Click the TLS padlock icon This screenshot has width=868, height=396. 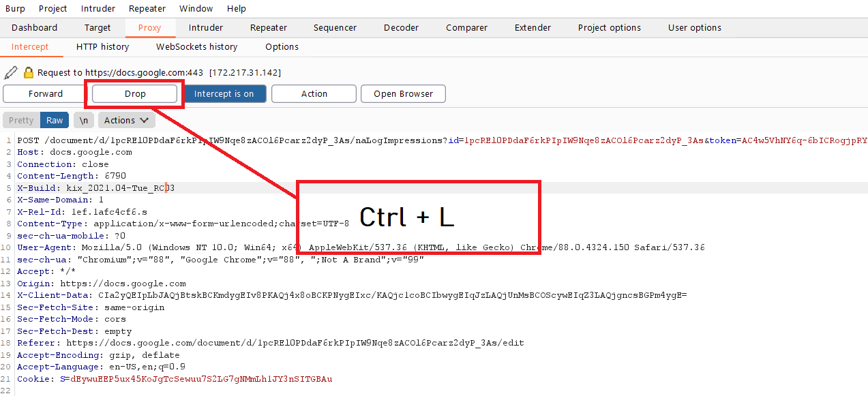[27, 72]
